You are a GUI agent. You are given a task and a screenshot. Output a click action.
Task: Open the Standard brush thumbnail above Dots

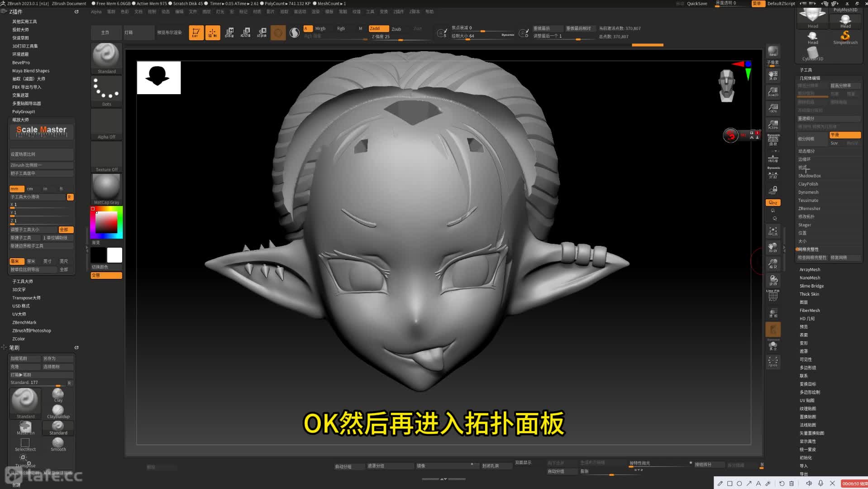pos(106,58)
